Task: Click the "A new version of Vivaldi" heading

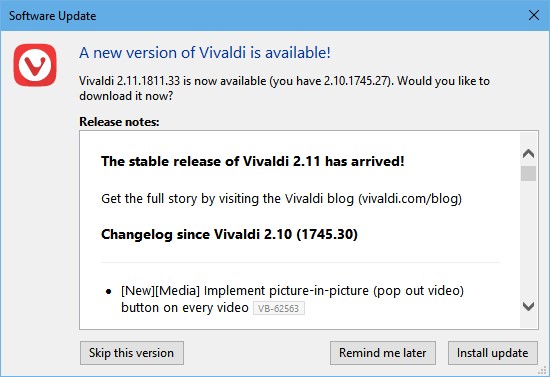Action: coord(205,53)
